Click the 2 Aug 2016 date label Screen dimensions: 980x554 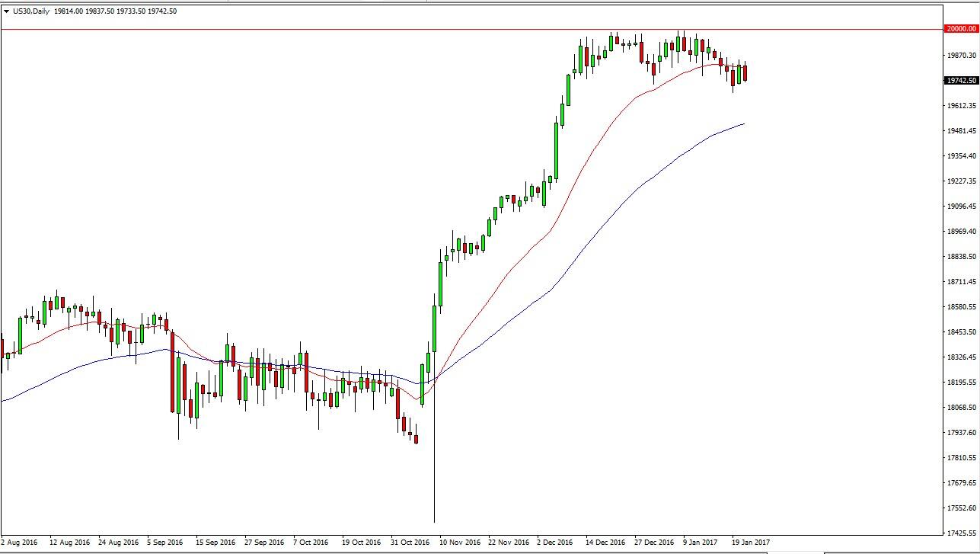tap(20, 543)
